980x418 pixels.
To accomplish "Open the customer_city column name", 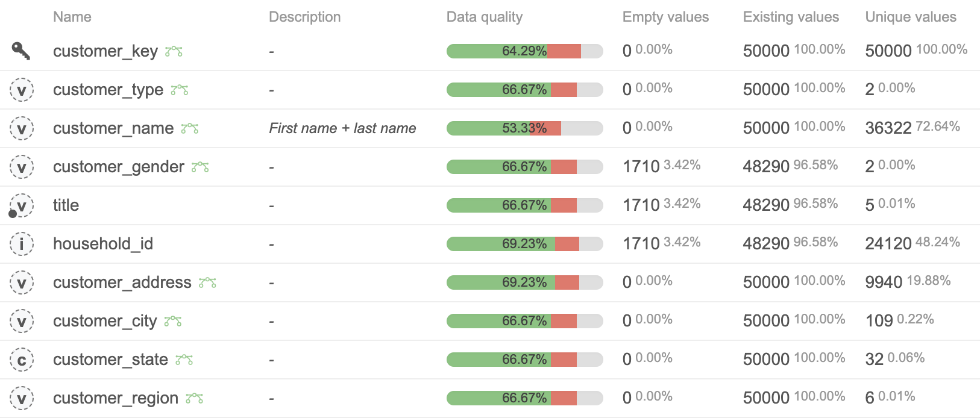I will point(105,321).
